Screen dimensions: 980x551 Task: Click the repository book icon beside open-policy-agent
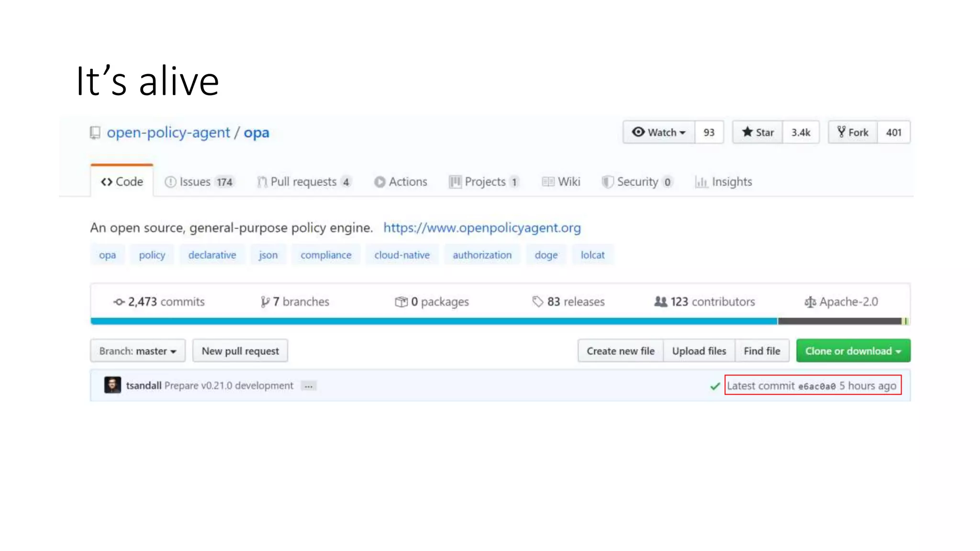point(95,132)
